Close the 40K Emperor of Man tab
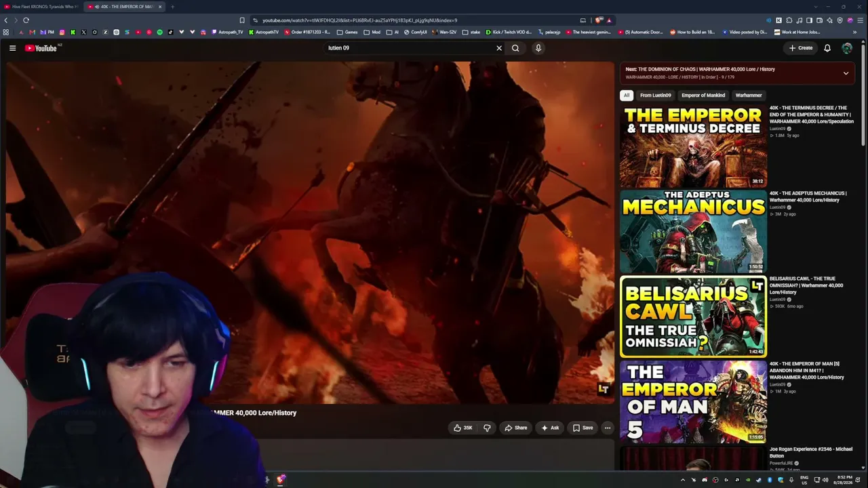Viewport: 868px width, 488px height. click(x=160, y=7)
